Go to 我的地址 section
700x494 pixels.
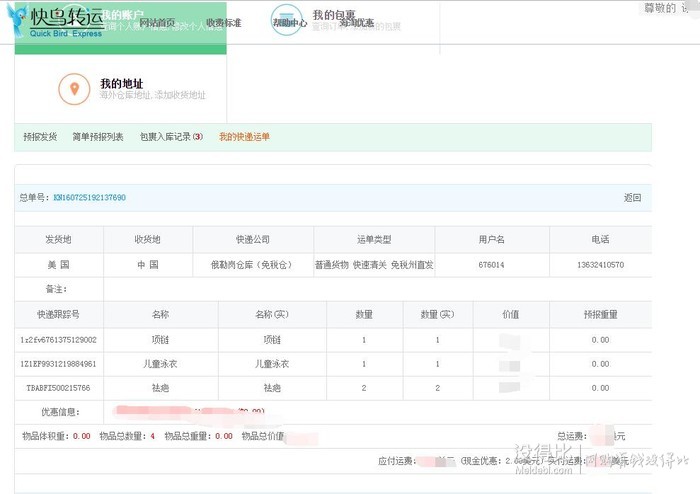(x=121, y=83)
